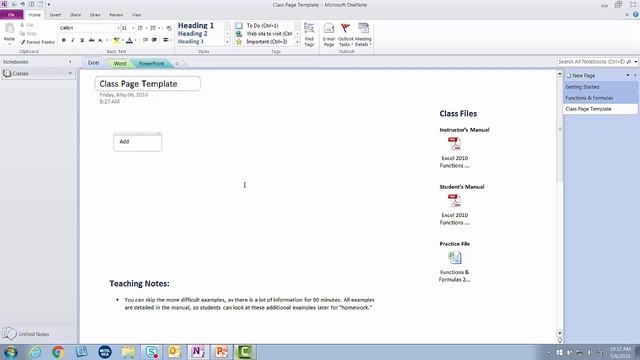Click the Clear Formatting icon

(x=169, y=28)
